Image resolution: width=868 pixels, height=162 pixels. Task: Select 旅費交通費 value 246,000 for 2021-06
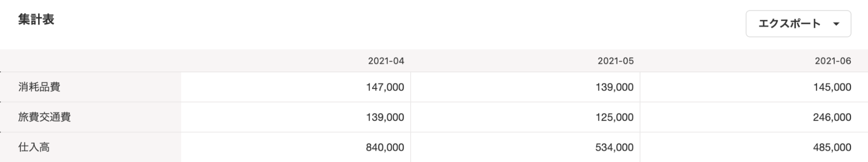click(x=832, y=117)
